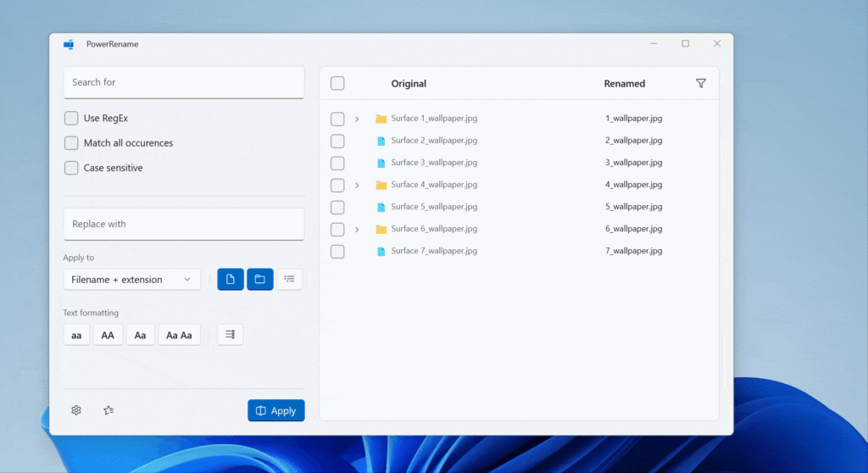The width and height of the screenshot is (868, 473).
Task: Select Surface 2_wallpaper.jpg filename text
Action: [x=434, y=140]
